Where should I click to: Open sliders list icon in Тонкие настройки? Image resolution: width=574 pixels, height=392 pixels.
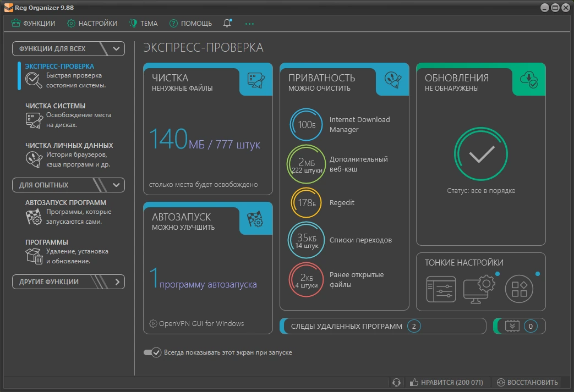tap(441, 289)
